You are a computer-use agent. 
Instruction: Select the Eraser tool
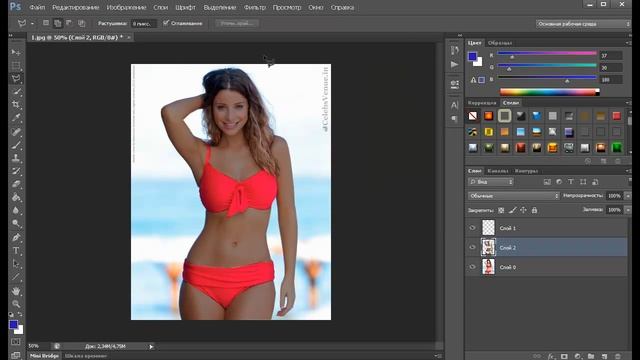point(16,184)
